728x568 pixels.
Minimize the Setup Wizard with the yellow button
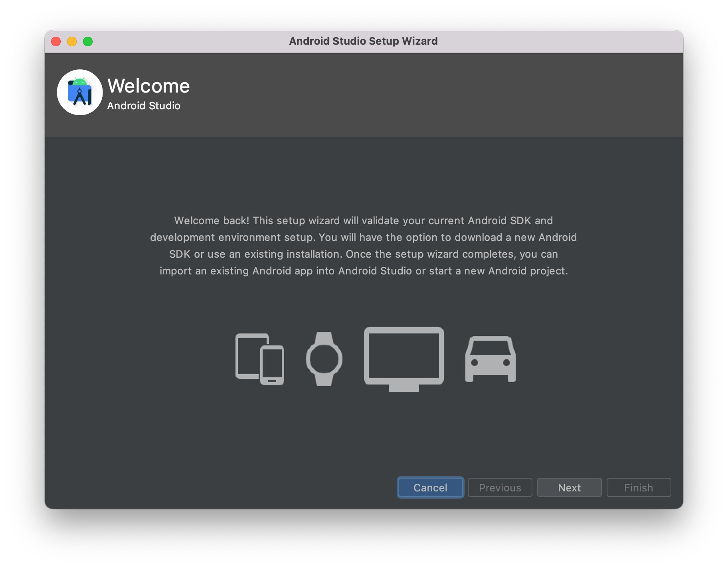click(x=72, y=41)
